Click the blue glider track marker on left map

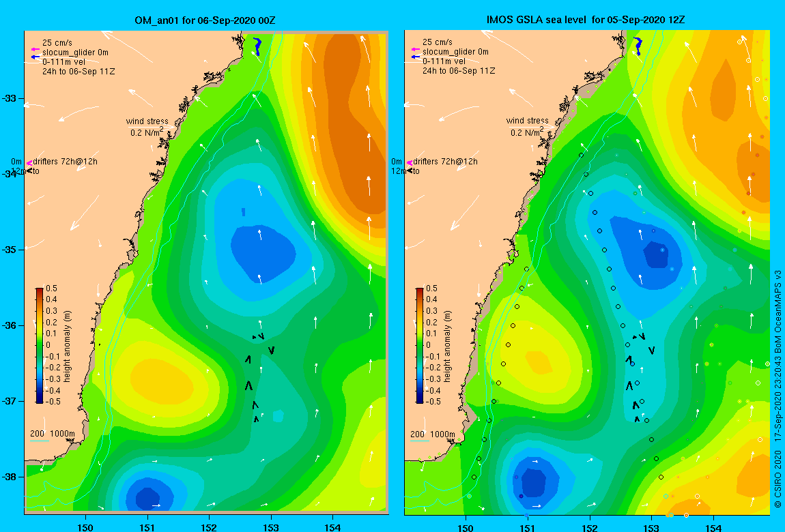pyautogui.click(x=257, y=46)
